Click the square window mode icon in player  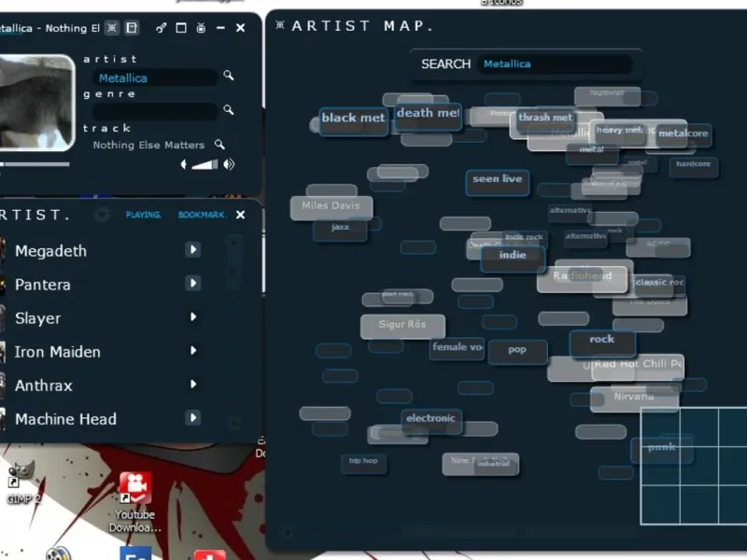[x=181, y=28]
